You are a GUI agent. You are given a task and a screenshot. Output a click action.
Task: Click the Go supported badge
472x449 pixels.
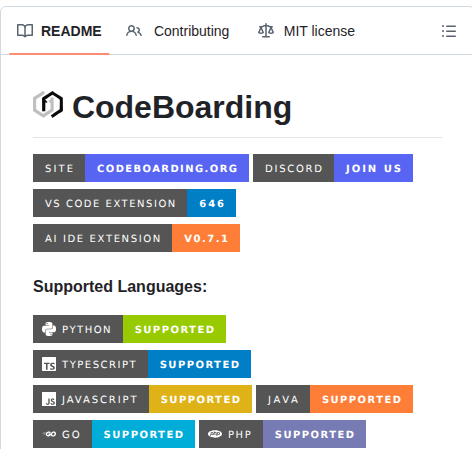(114, 434)
